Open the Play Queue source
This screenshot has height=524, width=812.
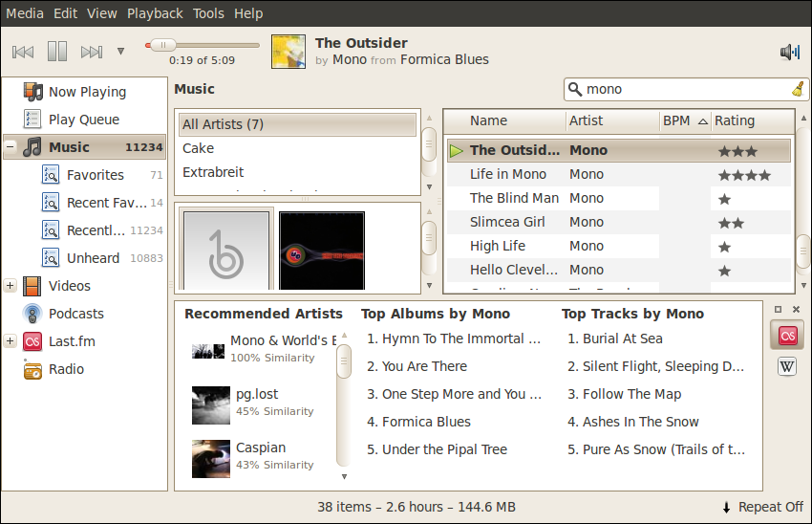[x=84, y=120]
